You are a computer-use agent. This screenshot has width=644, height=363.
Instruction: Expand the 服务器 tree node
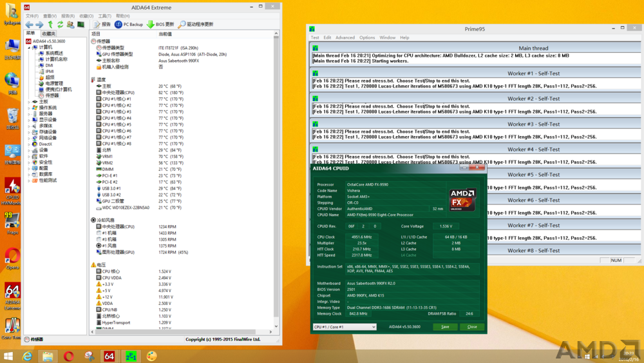(29, 114)
